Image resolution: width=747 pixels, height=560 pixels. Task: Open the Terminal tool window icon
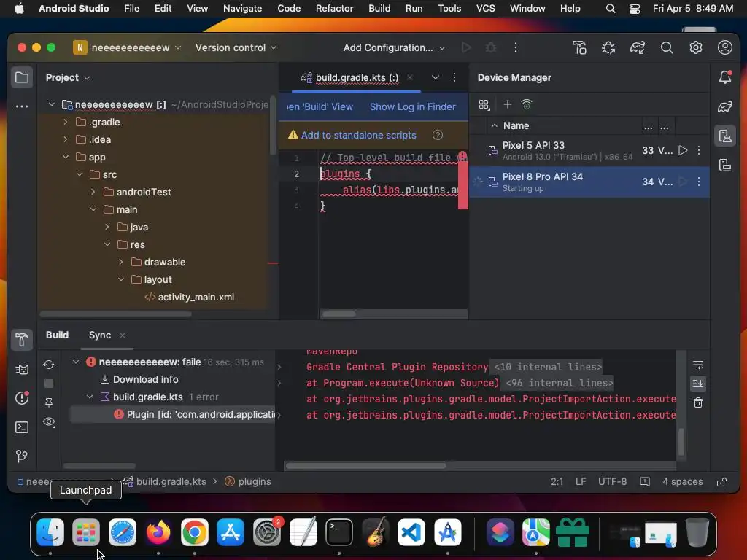(x=22, y=427)
